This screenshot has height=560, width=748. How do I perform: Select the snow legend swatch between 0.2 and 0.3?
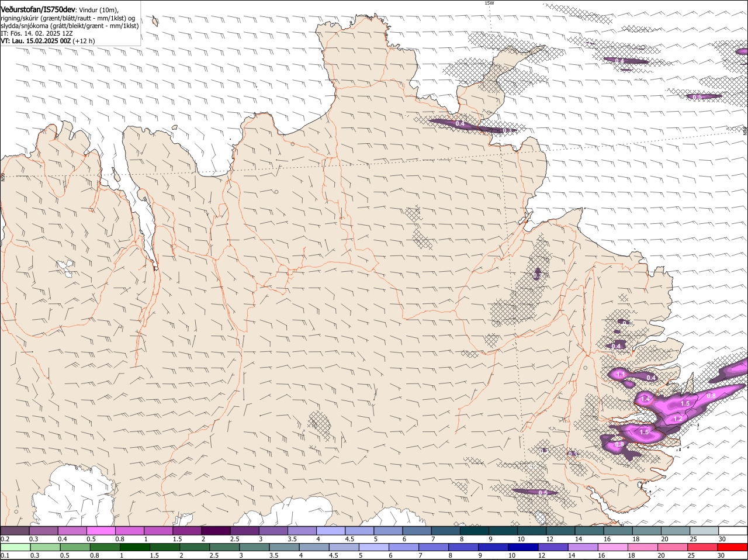click(15, 531)
